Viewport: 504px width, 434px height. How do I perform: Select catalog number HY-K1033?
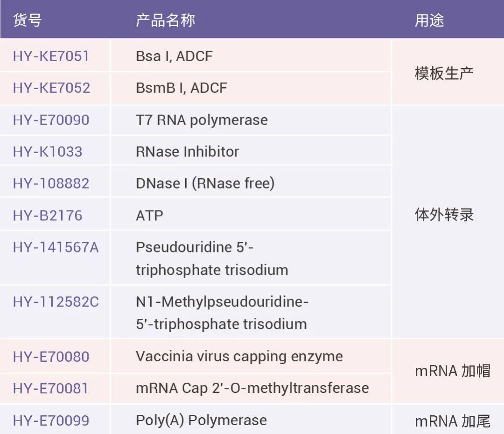tap(48, 152)
